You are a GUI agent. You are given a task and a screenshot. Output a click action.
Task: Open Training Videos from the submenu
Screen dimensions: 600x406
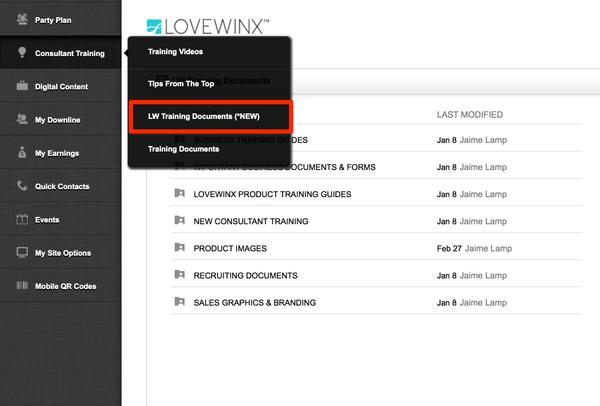tap(210, 52)
